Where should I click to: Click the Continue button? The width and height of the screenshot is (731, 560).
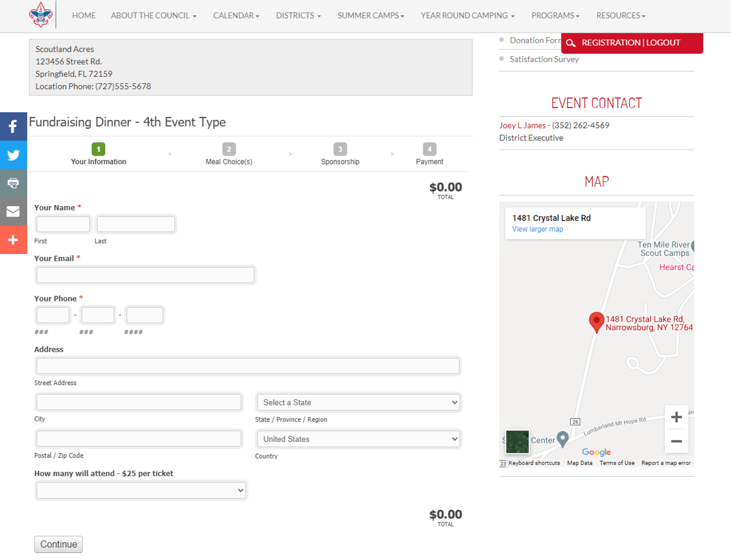click(58, 544)
